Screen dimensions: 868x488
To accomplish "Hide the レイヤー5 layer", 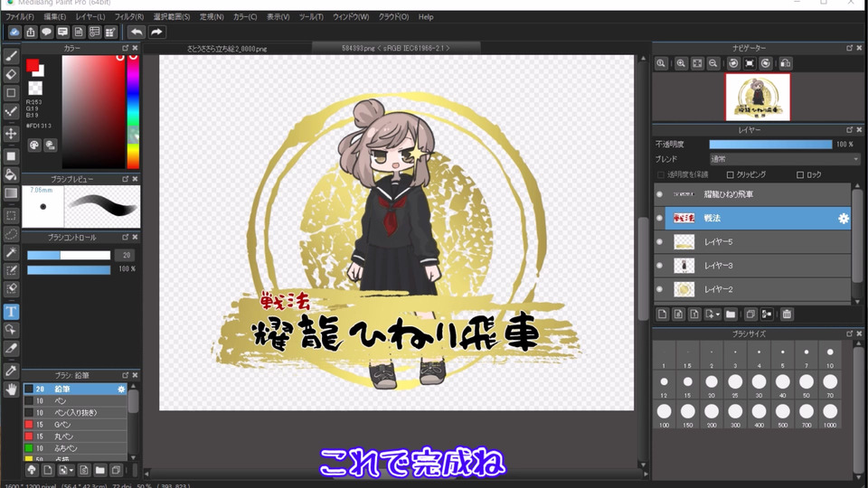I will click(659, 242).
